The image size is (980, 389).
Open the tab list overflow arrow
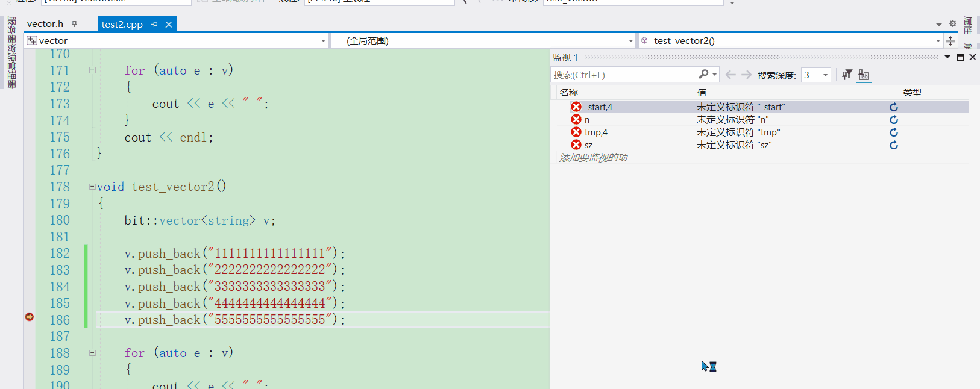tap(939, 24)
